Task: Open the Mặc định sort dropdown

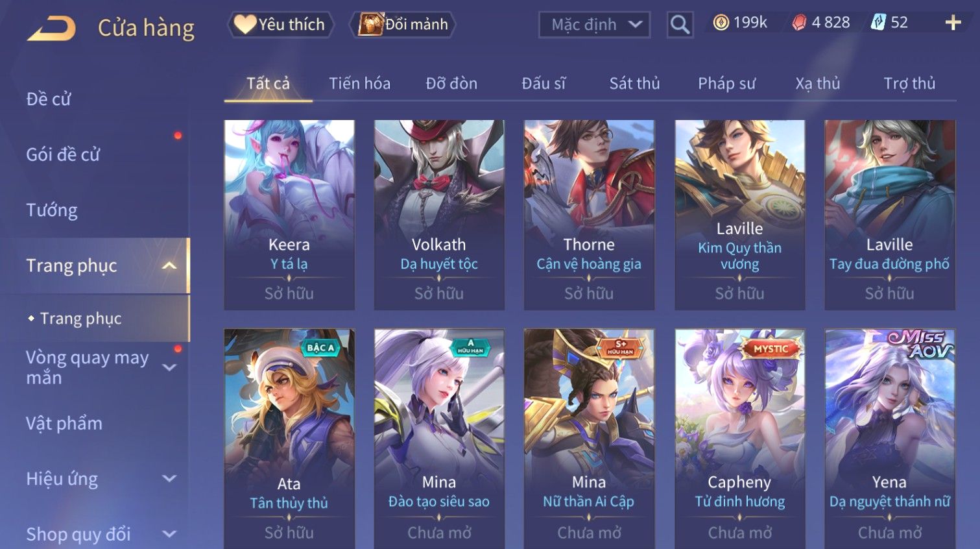Action: pyautogui.click(x=594, y=25)
